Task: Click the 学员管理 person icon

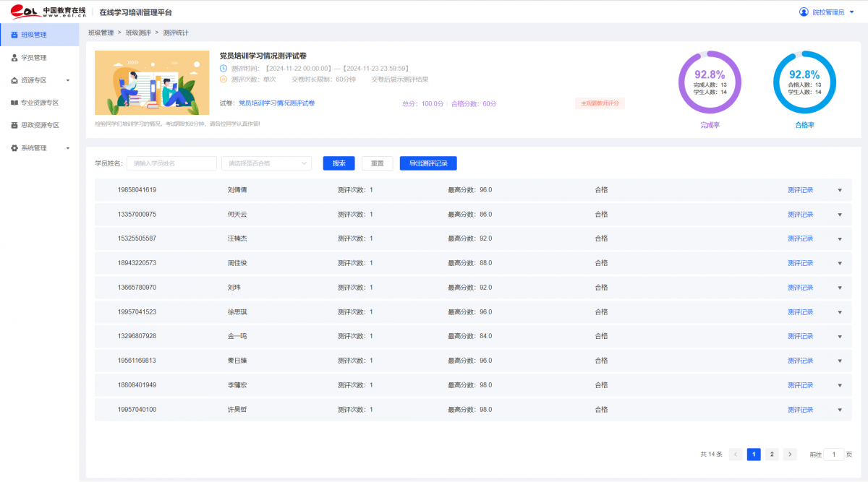Action: tap(14, 57)
